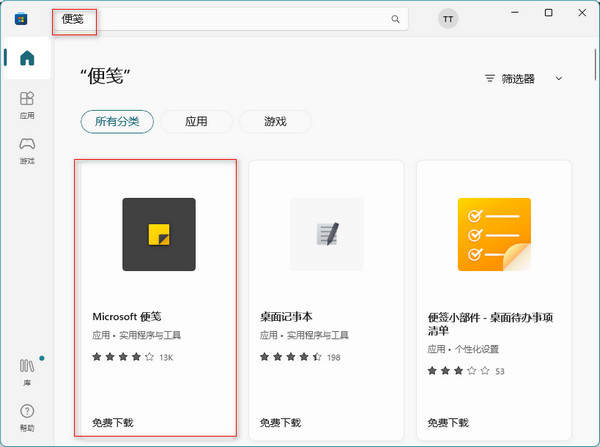Click the 便签小部件 orange checklist icon

[494, 234]
